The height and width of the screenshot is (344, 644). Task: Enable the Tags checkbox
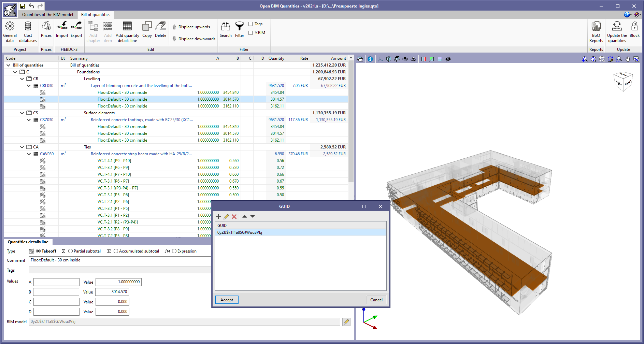pyautogui.click(x=251, y=24)
